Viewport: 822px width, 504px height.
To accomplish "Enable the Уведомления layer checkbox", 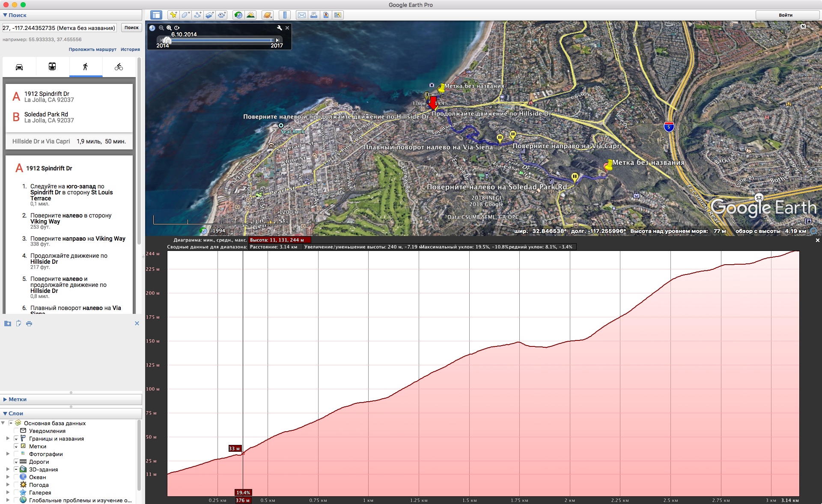I will click(x=16, y=431).
